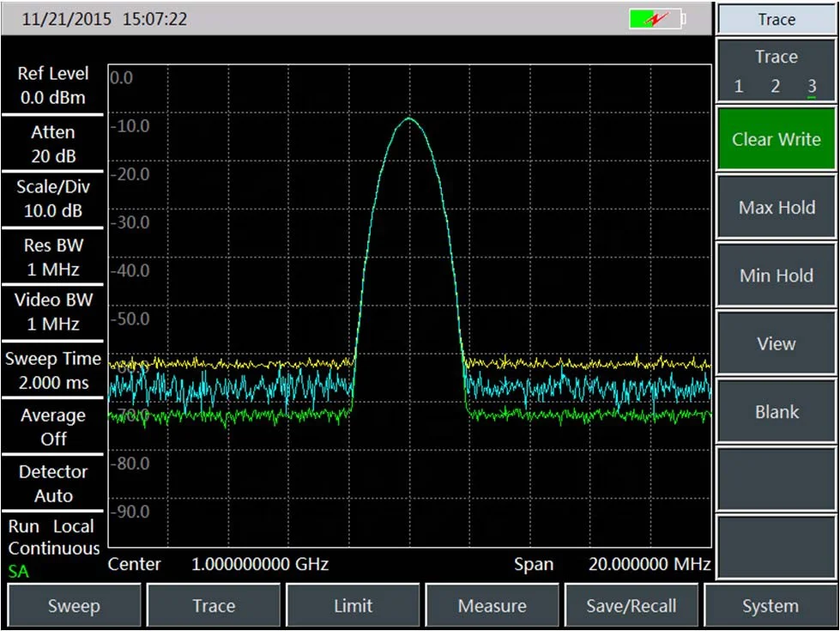Open the Save/Recall menu

(x=631, y=606)
